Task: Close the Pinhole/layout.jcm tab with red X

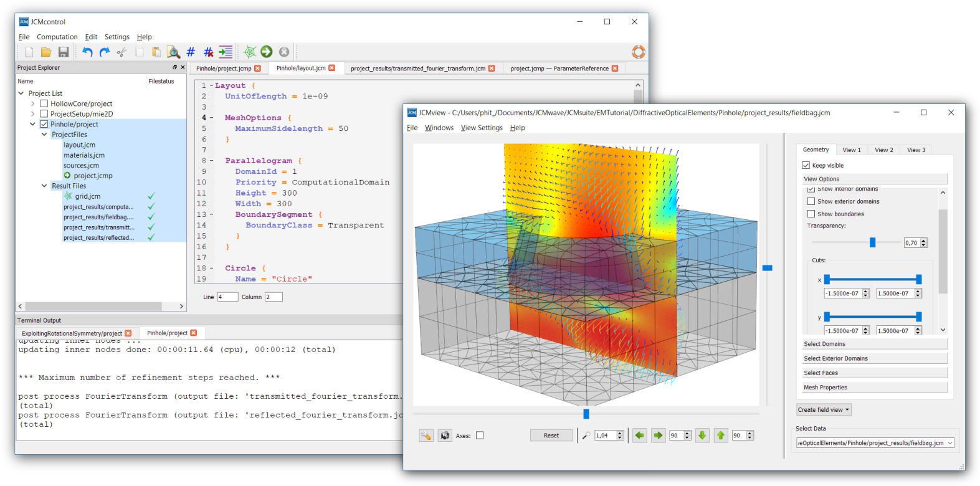Action: pyautogui.click(x=332, y=68)
